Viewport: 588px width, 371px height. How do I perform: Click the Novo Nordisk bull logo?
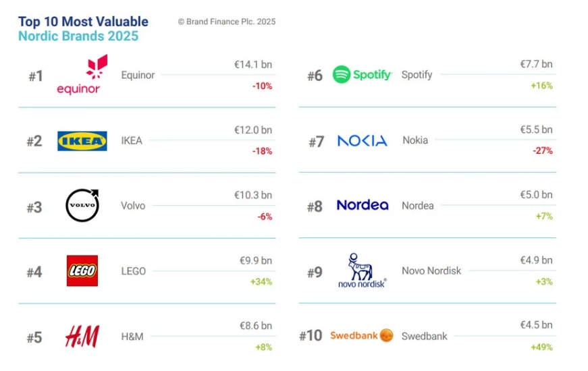[362, 270]
